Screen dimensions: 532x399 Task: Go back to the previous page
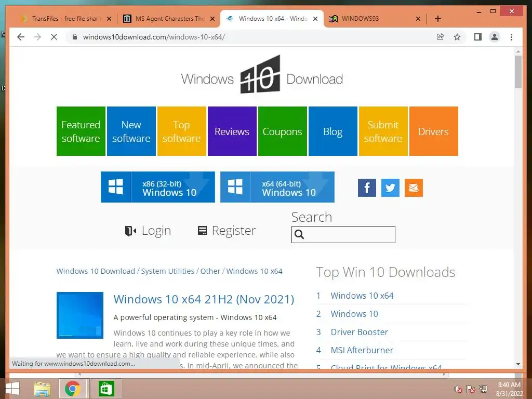[x=21, y=37]
